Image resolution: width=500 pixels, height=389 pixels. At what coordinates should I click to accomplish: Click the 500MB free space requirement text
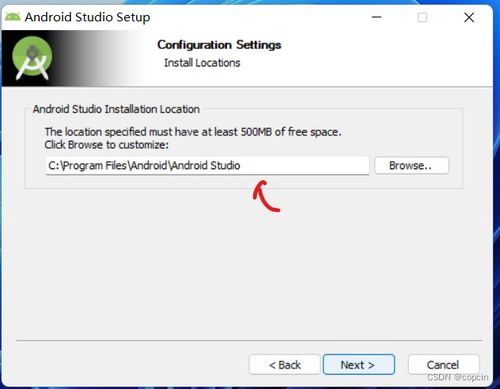coord(193,132)
